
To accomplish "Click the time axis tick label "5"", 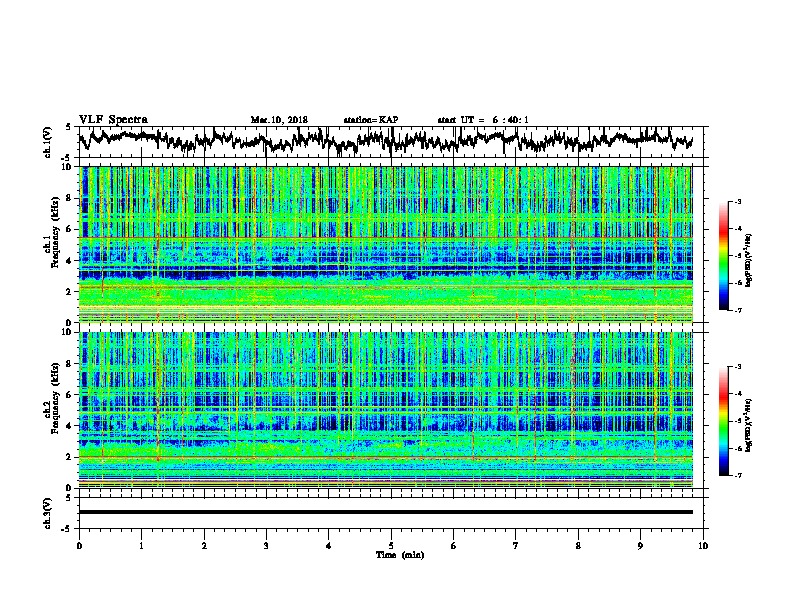I will pyautogui.click(x=391, y=546).
